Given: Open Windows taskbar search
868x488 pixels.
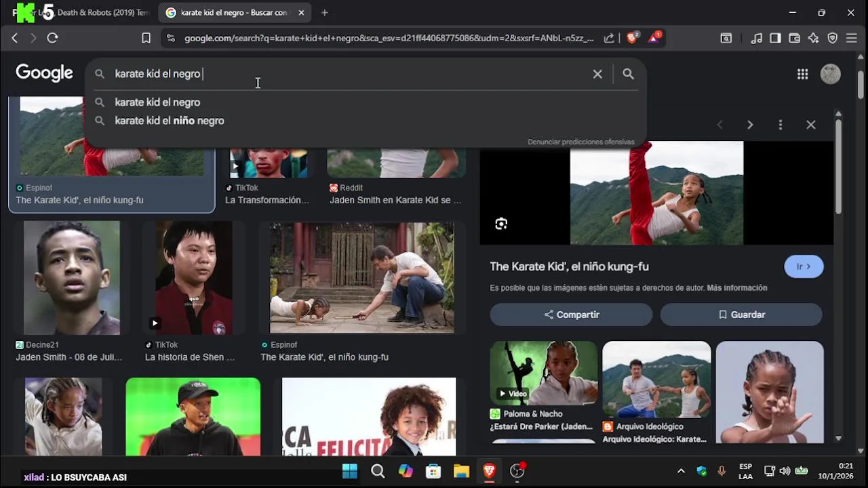Looking at the screenshot, I should (378, 471).
